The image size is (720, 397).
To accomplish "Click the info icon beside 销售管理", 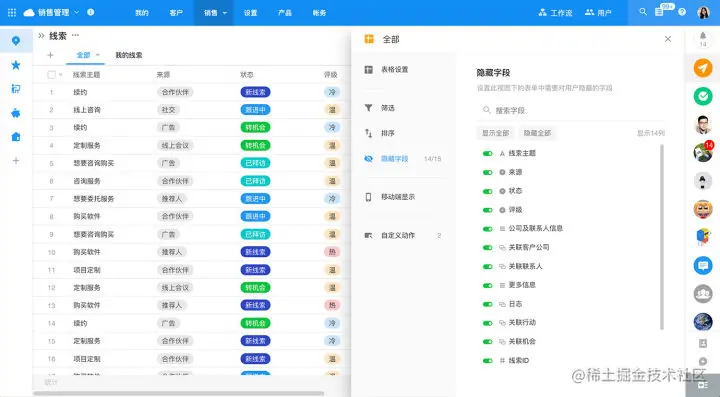I will click(x=91, y=12).
